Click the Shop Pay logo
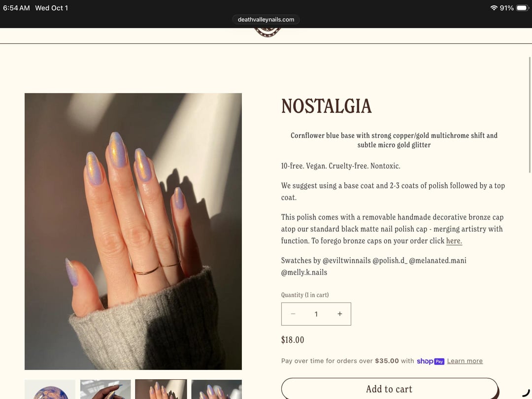The image size is (532, 399). tap(431, 362)
